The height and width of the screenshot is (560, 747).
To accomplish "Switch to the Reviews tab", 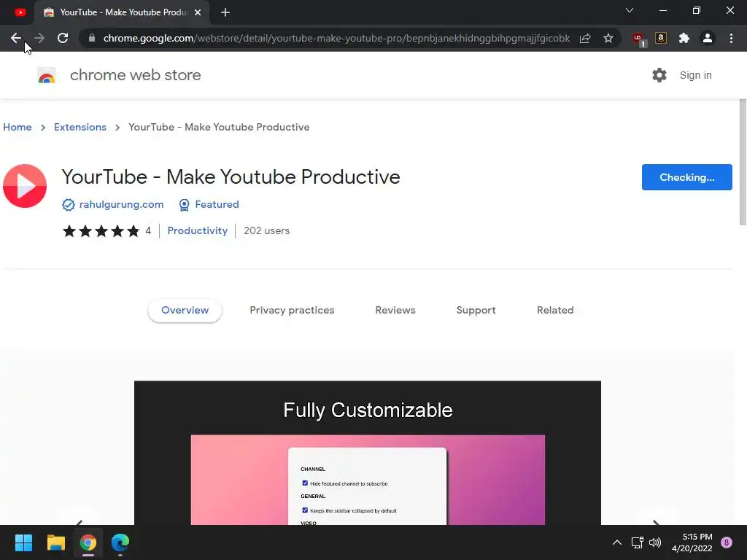I will [x=395, y=311].
